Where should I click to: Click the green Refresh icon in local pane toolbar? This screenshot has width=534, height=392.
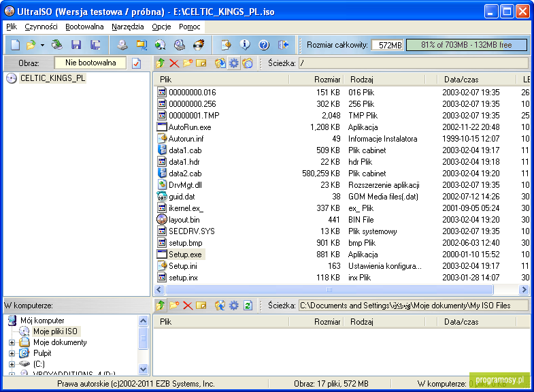tap(248, 306)
